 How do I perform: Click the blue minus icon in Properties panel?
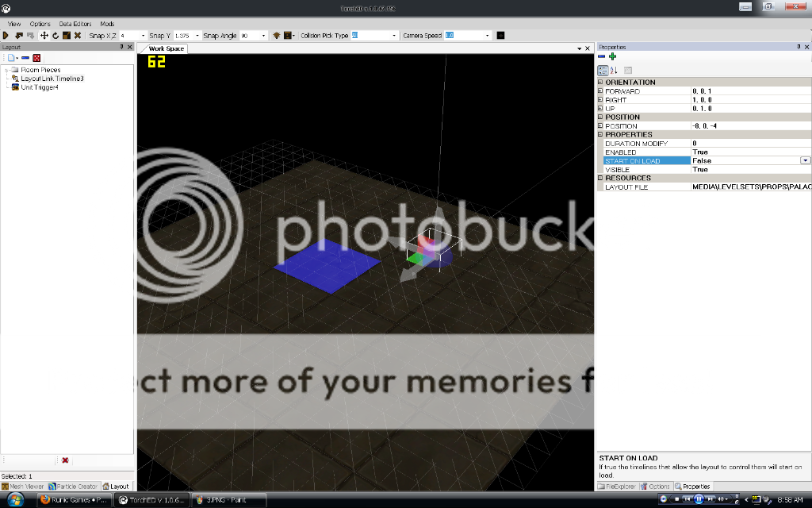tap(601, 56)
